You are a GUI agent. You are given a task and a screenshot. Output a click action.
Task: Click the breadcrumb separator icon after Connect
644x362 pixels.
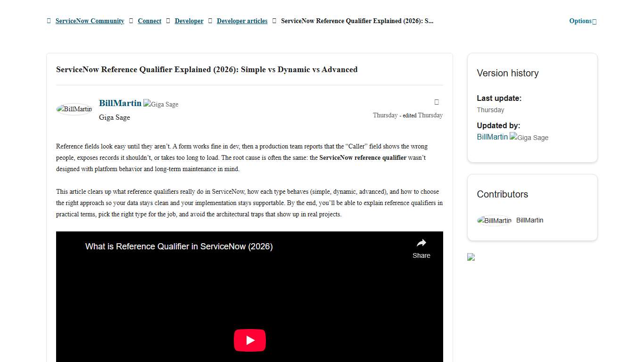coord(168,21)
